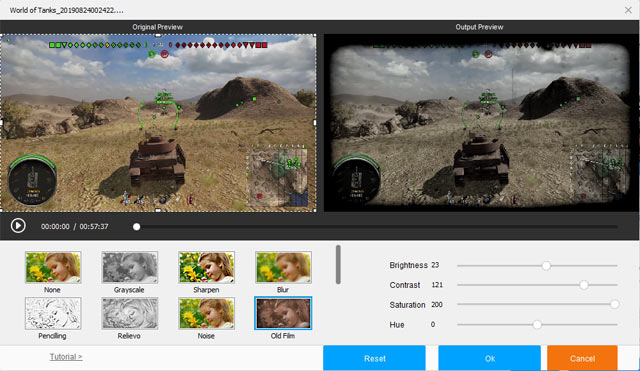
Task: Click the Reset button
Action: click(374, 358)
